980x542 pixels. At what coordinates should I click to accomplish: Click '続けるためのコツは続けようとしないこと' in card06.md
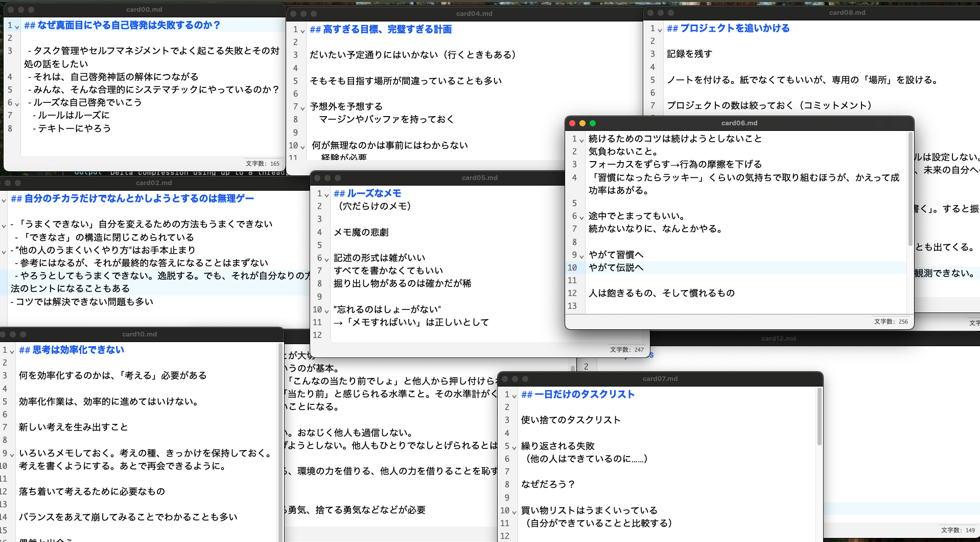[675, 139]
